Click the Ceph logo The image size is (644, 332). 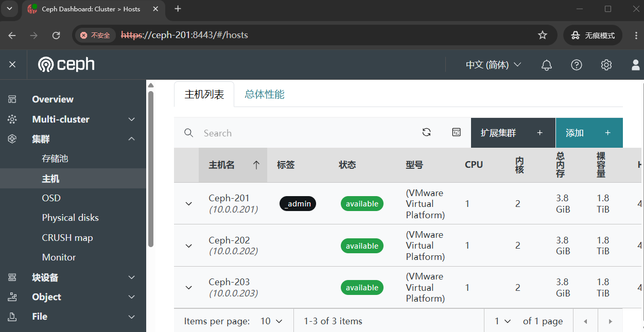(66, 64)
